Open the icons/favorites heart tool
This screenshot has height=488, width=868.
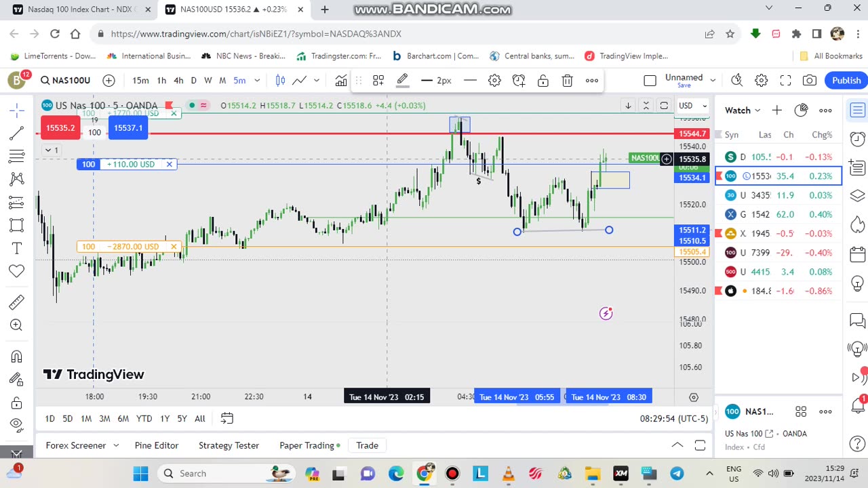17,271
